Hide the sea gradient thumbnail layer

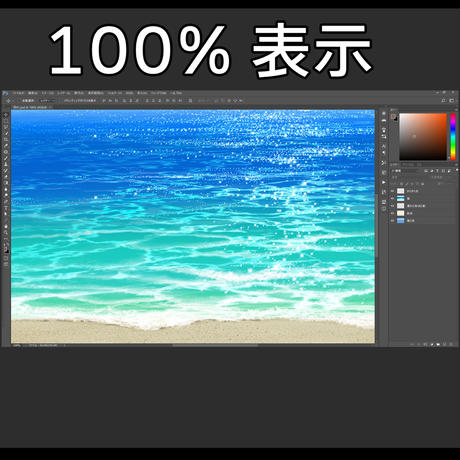point(392,198)
